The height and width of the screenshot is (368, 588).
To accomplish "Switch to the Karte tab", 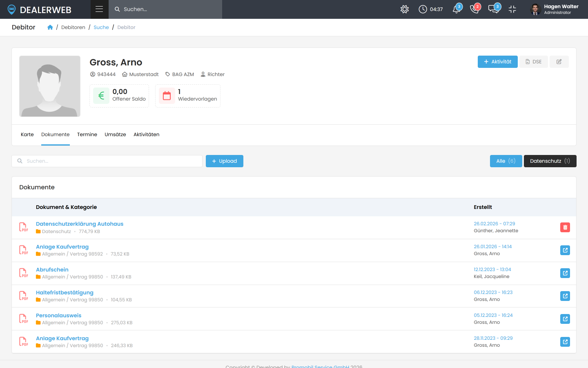I will (x=27, y=135).
